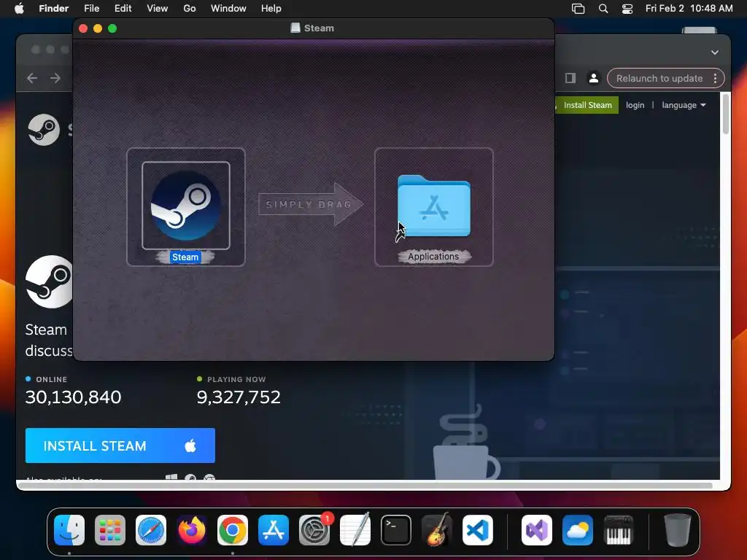Image resolution: width=747 pixels, height=560 pixels.
Task: Select the Steam app icon in installer
Action: click(186, 206)
